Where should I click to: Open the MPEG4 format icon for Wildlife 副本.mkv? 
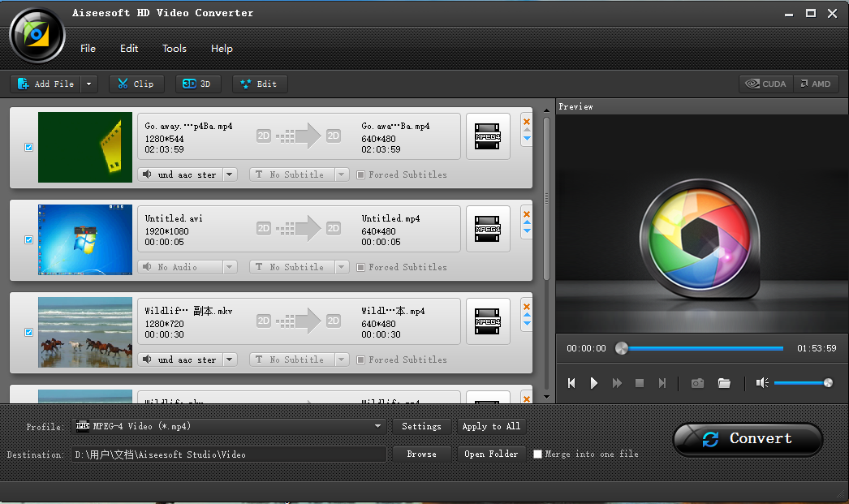point(487,321)
